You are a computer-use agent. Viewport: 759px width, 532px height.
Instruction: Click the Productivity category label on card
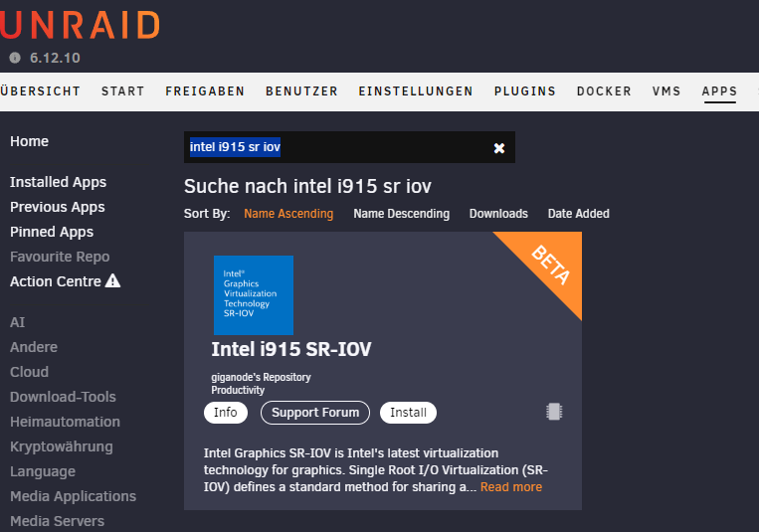[238, 390]
